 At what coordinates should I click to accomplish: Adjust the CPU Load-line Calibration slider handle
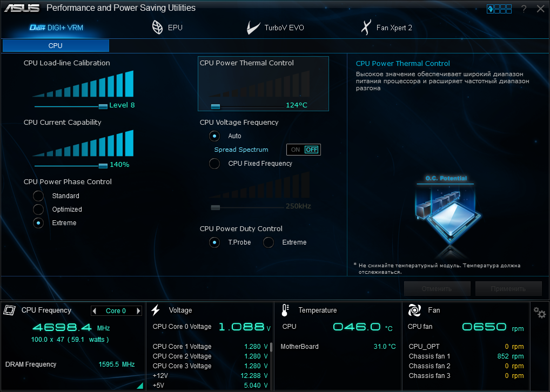[103, 106]
